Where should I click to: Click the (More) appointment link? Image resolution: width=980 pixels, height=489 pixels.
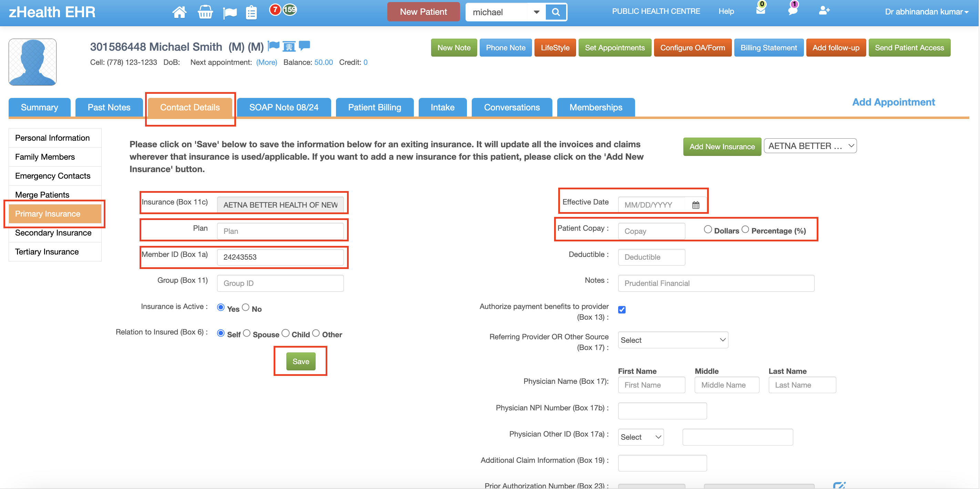tap(266, 62)
